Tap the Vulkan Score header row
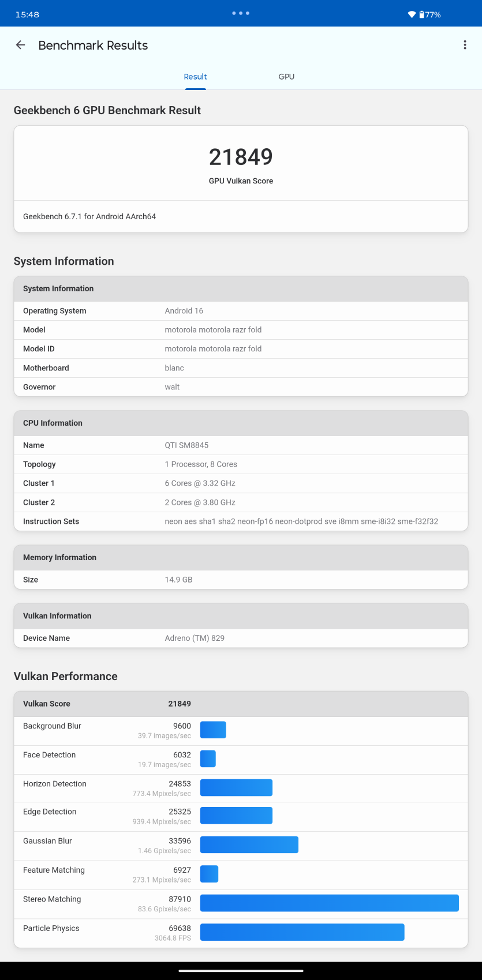The height and width of the screenshot is (980, 482). (x=241, y=704)
